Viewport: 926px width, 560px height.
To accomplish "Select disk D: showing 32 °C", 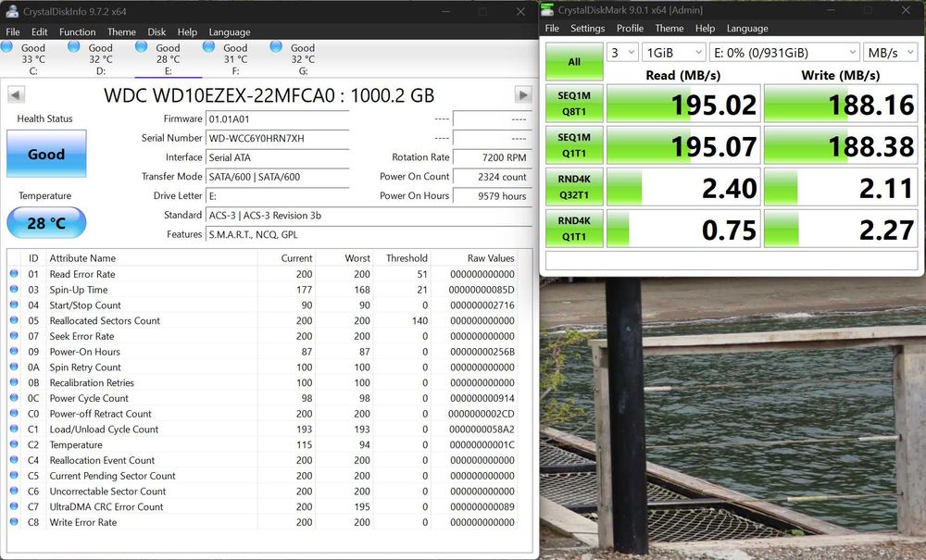I will (100, 59).
